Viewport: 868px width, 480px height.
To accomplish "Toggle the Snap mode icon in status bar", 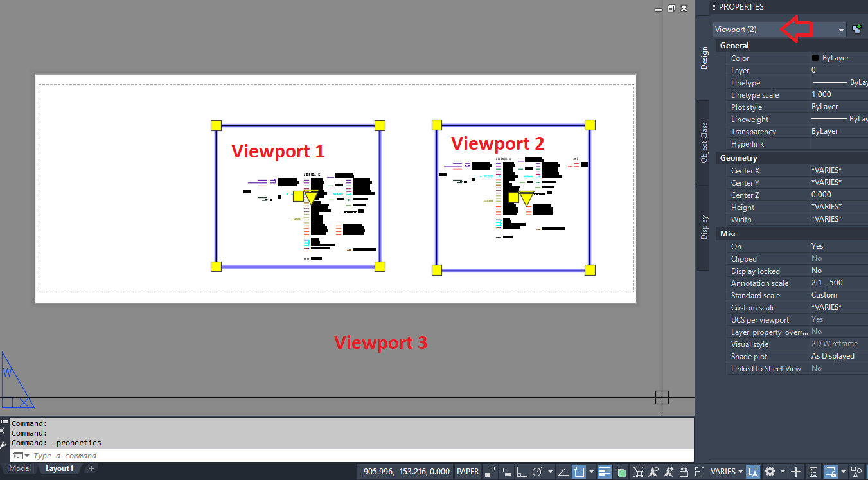I will click(x=490, y=471).
